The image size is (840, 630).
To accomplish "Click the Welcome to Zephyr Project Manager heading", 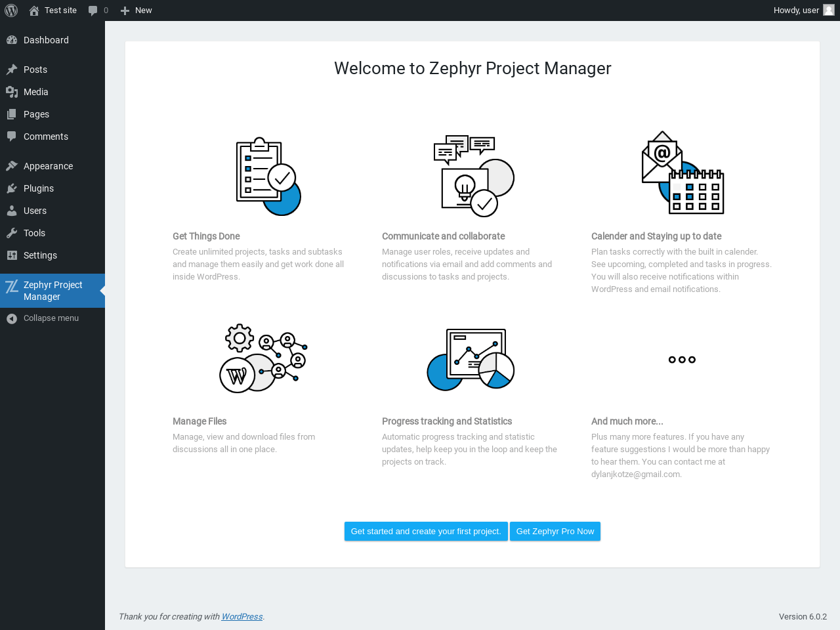I will tap(472, 68).
